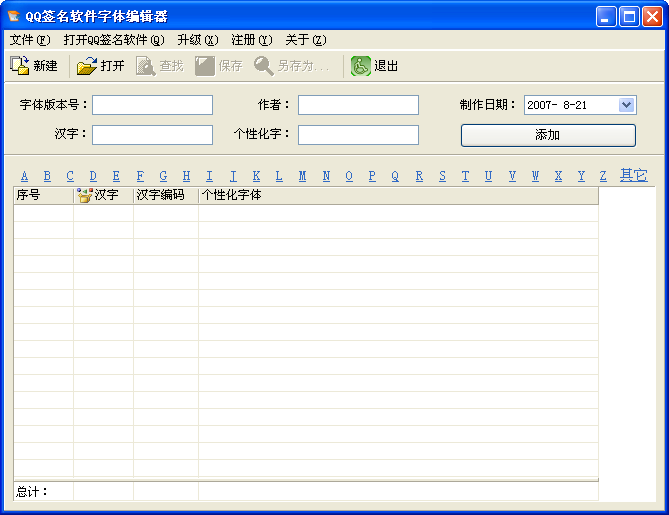Image resolution: width=669 pixels, height=515 pixels.
Task: Select letter link W
Action: (x=535, y=176)
